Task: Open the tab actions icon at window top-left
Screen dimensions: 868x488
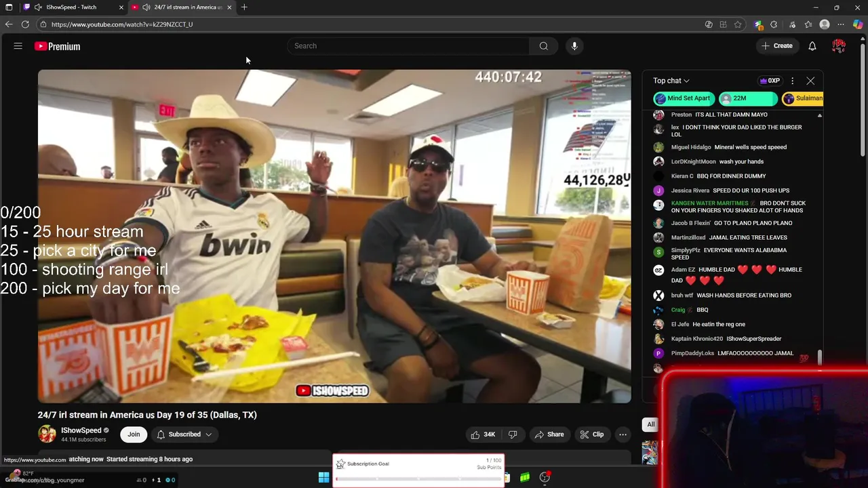Action: pyautogui.click(x=9, y=7)
